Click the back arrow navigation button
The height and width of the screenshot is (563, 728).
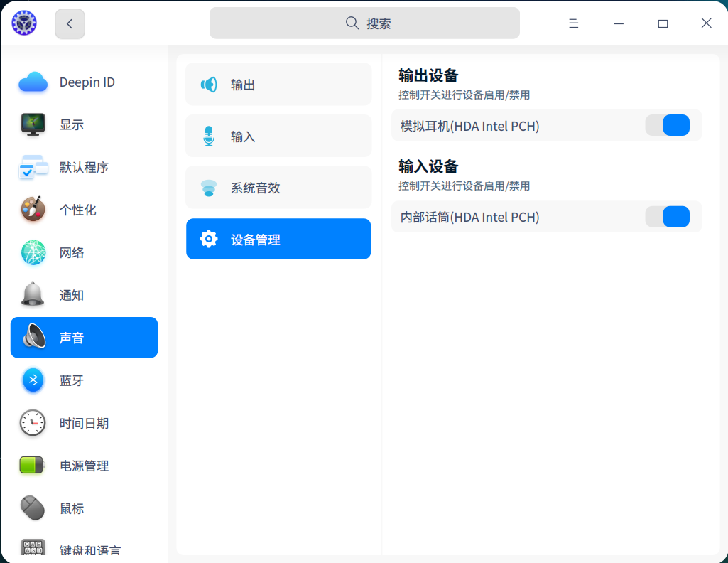(69, 23)
